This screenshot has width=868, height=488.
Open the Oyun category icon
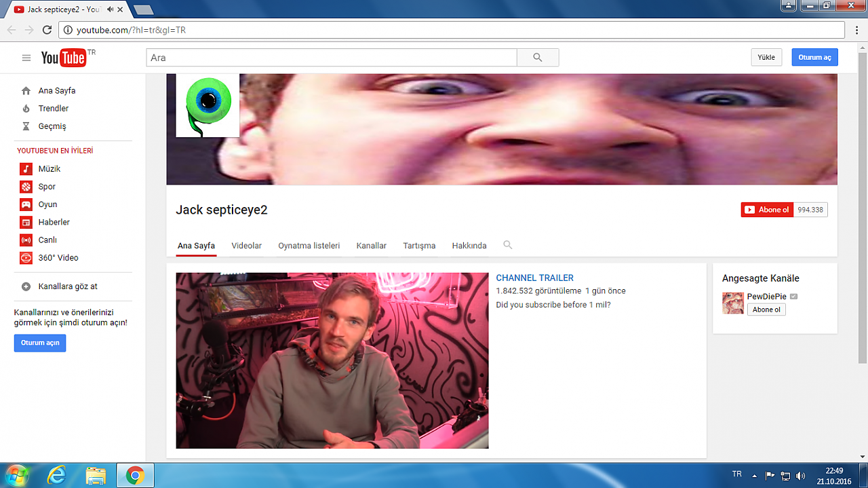click(26, 204)
